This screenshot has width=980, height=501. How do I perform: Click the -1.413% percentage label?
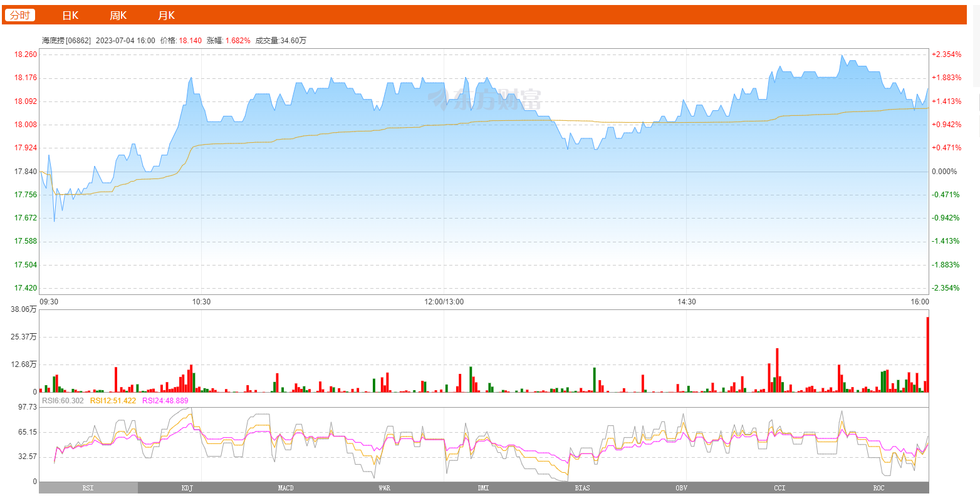(946, 241)
